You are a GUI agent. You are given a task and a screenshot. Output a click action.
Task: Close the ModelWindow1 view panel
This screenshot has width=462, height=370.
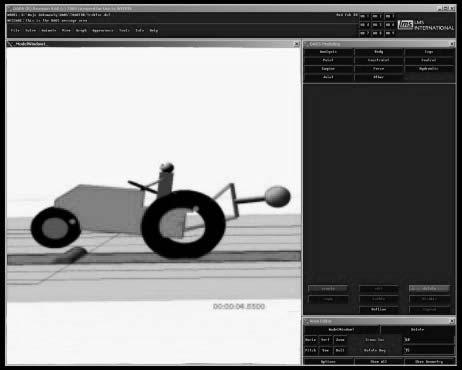click(296, 44)
